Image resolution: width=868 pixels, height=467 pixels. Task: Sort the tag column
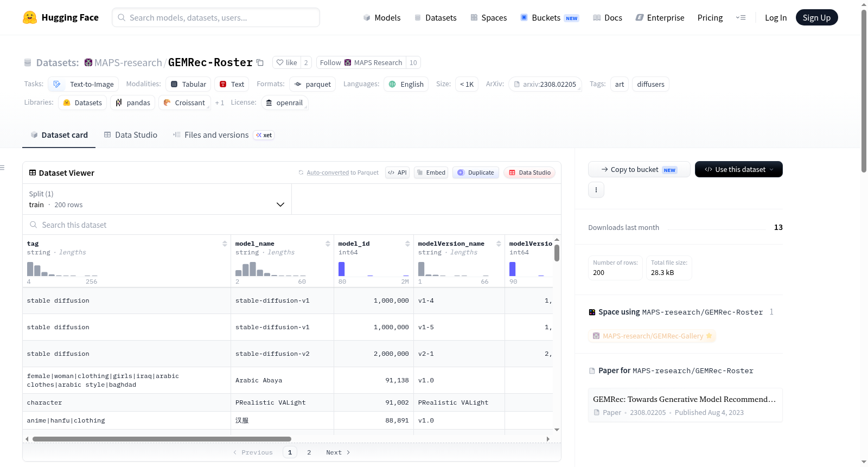(x=225, y=244)
